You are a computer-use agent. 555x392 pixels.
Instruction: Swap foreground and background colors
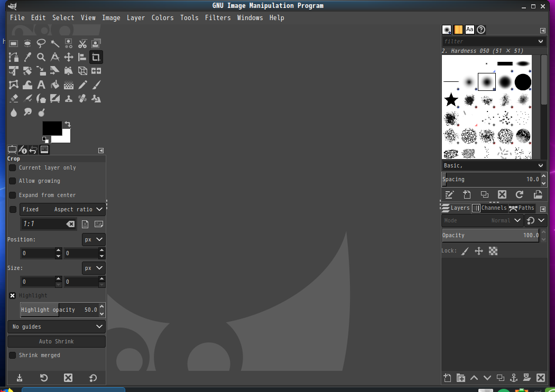point(67,124)
